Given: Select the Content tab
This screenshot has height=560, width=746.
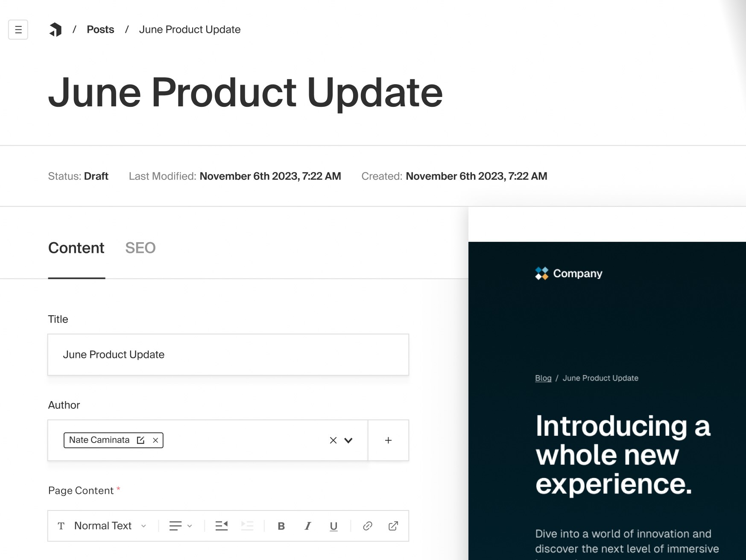Looking at the screenshot, I should click(x=76, y=248).
